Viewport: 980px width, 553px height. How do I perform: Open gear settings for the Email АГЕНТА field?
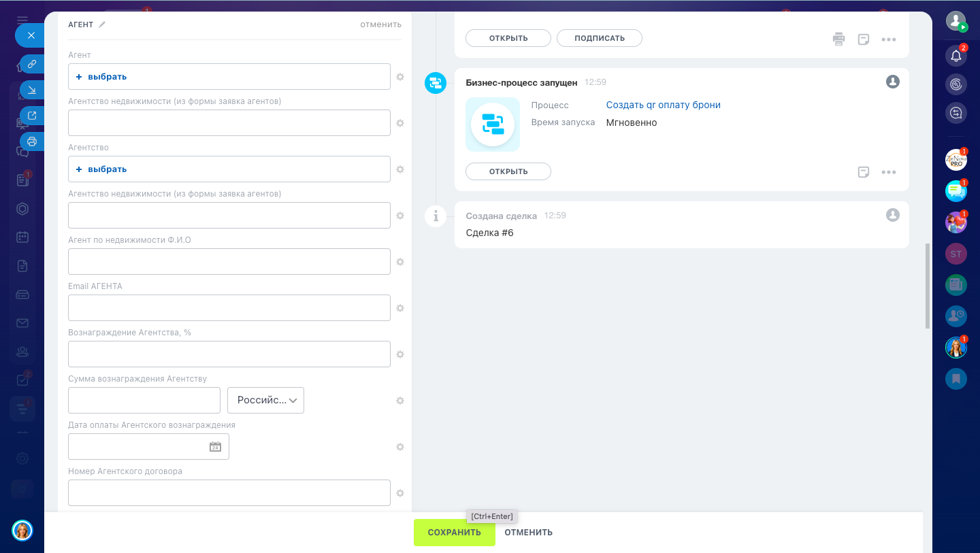(x=400, y=308)
